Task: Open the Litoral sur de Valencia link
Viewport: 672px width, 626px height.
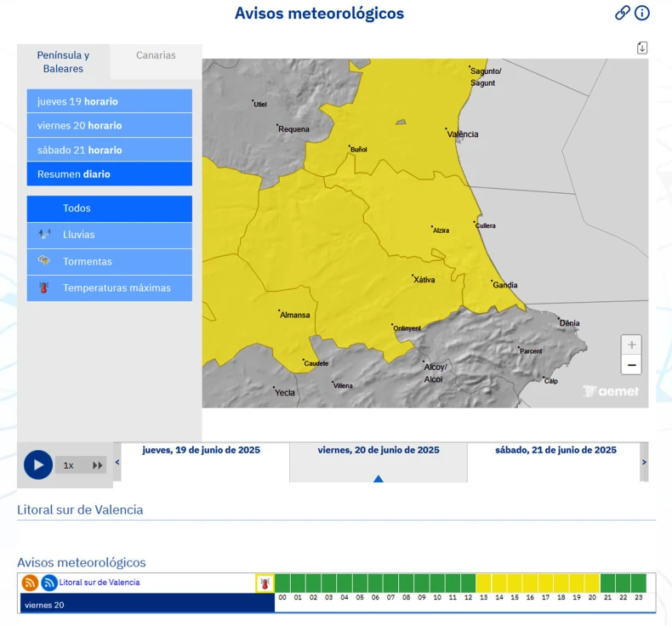Action: tap(100, 583)
